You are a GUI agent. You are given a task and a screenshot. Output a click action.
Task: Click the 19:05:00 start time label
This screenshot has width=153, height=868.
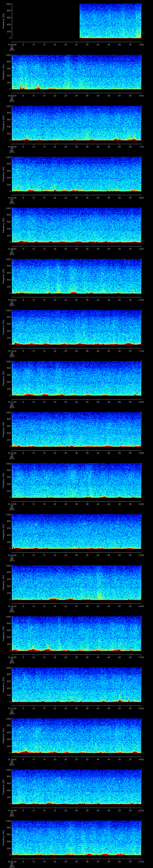point(12,96)
